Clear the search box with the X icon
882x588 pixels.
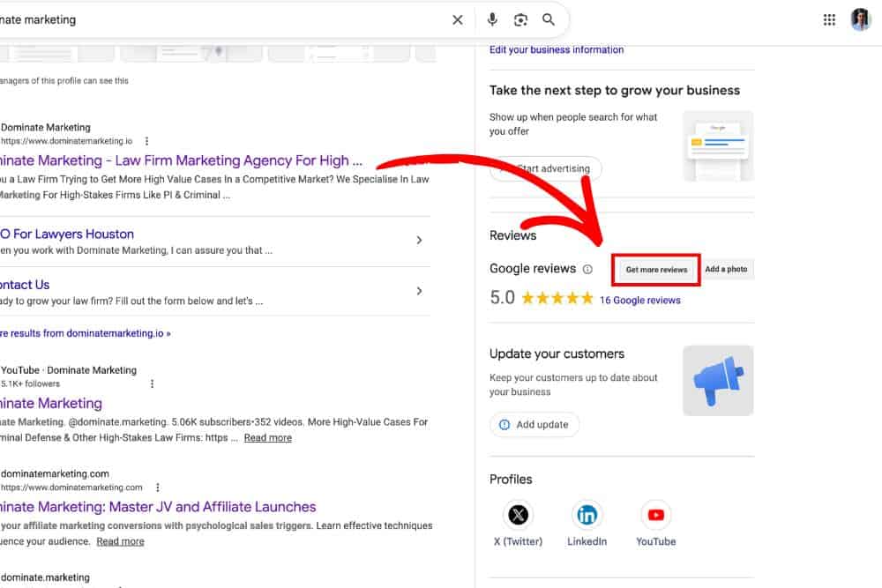click(457, 19)
